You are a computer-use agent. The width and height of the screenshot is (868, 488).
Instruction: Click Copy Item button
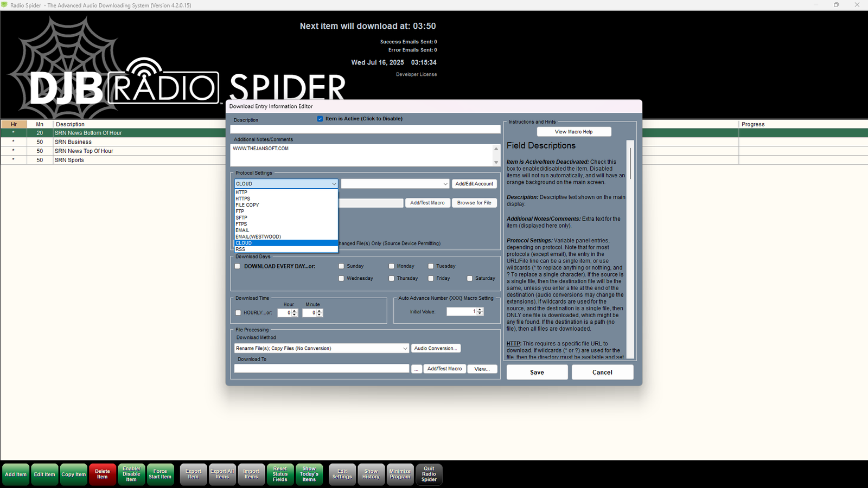click(73, 474)
